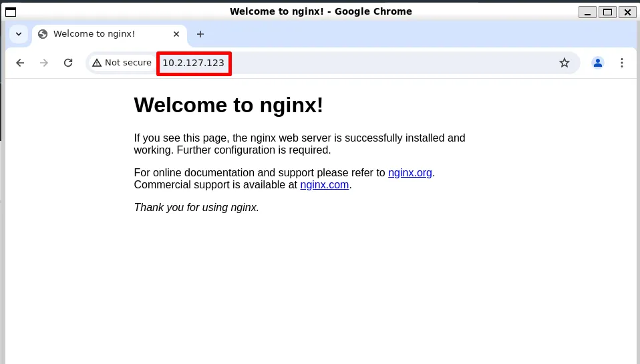Viewport: 640px width, 364px height.
Task: Maximize the Chrome window
Action: click(607, 11)
